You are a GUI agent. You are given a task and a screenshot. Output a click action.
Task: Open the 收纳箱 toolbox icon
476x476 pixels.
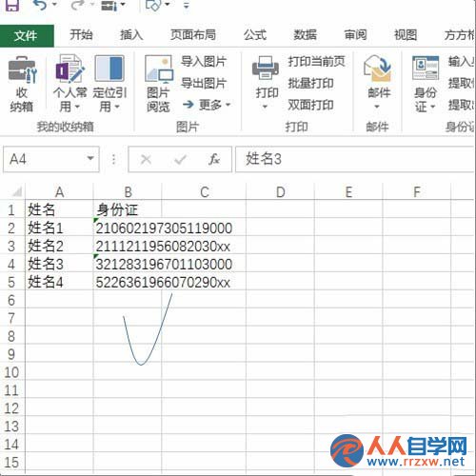(x=22, y=69)
